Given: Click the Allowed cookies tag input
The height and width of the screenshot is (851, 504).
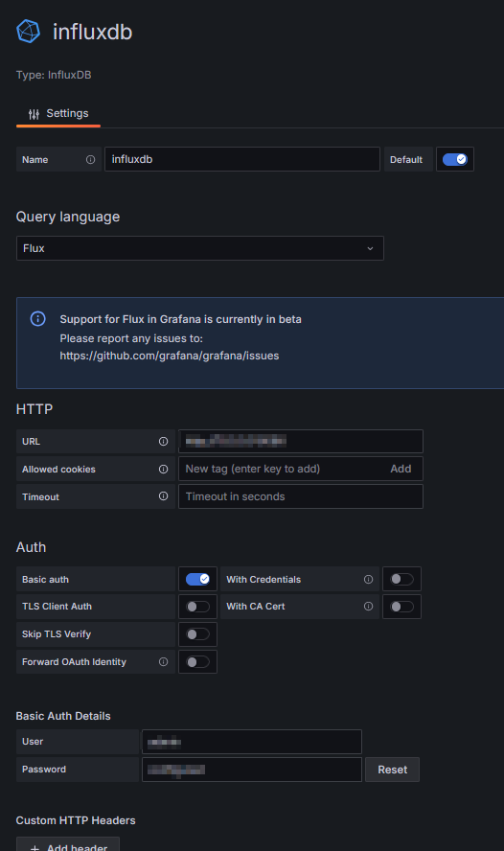Looking at the screenshot, I should (x=282, y=469).
